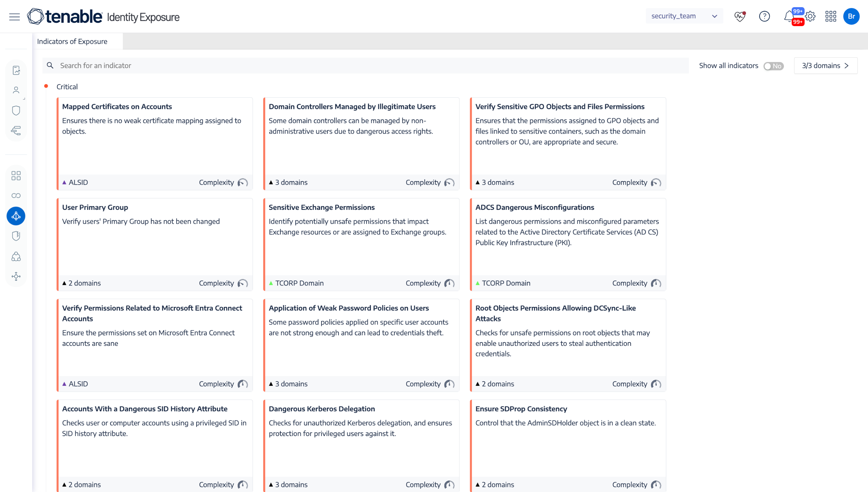Click the Search for an indicator field
Viewport: 868px width, 492px height.
[x=366, y=66]
